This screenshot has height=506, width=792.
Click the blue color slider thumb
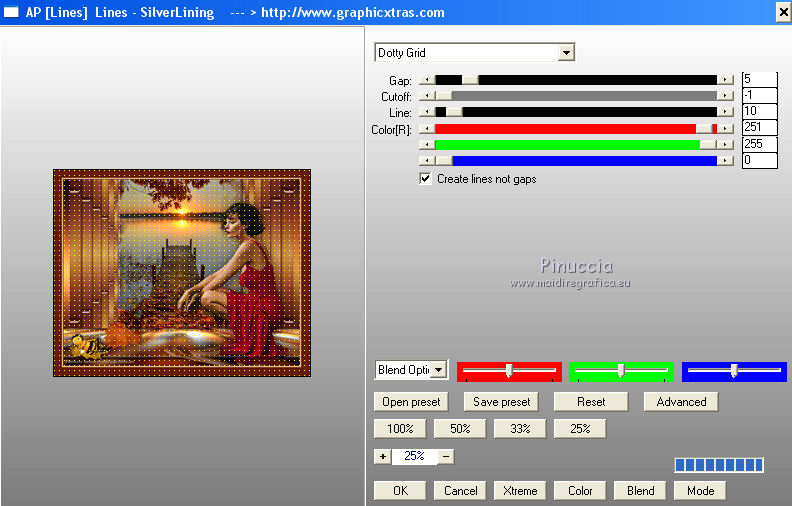click(x=444, y=161)
